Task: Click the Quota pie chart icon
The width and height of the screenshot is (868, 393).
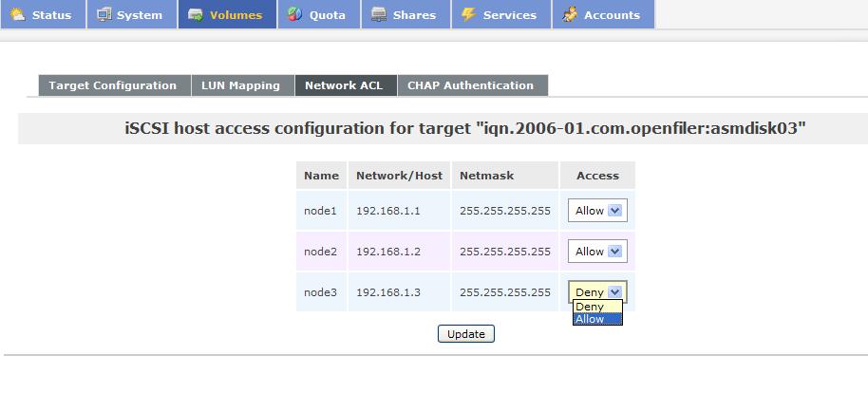Action: click(295, 15)
